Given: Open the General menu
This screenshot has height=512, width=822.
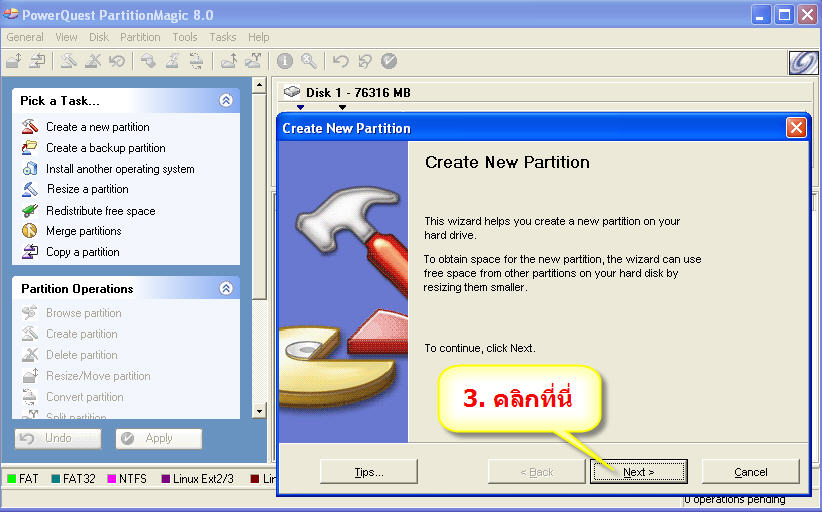Looking at the screenshot, I should 25,37.
